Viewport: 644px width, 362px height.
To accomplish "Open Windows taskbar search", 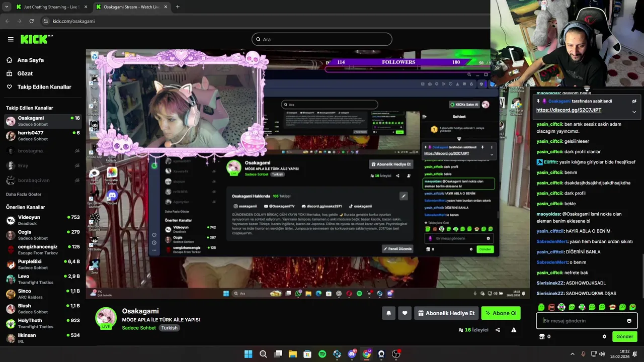I will click(x=263, y=354).
